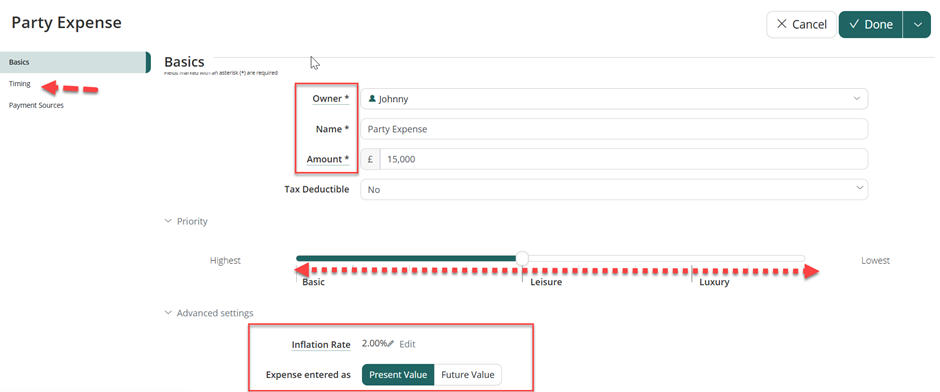Click the Amount field showing 15,000
This screenshot has height=392, width=940.
623,159
